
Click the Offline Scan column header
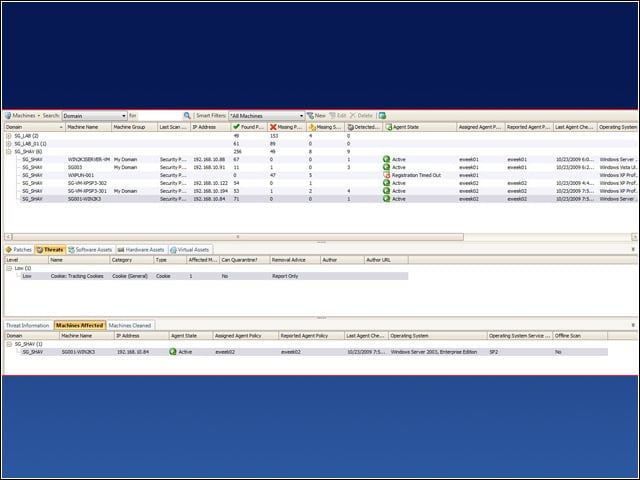580,336
